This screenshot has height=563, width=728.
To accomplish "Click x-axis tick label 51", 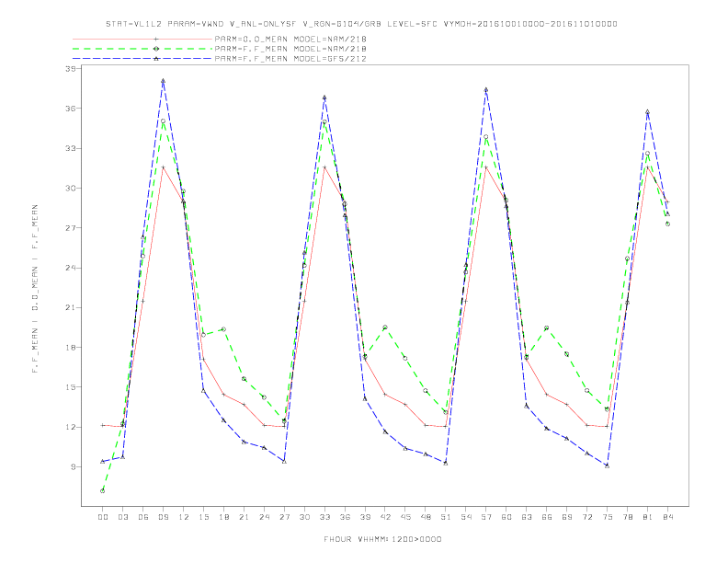I will [446, 517].
